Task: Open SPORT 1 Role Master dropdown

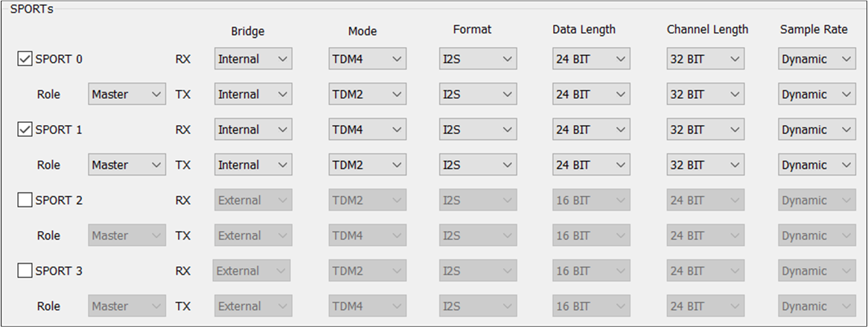Action: click(127, 165)
